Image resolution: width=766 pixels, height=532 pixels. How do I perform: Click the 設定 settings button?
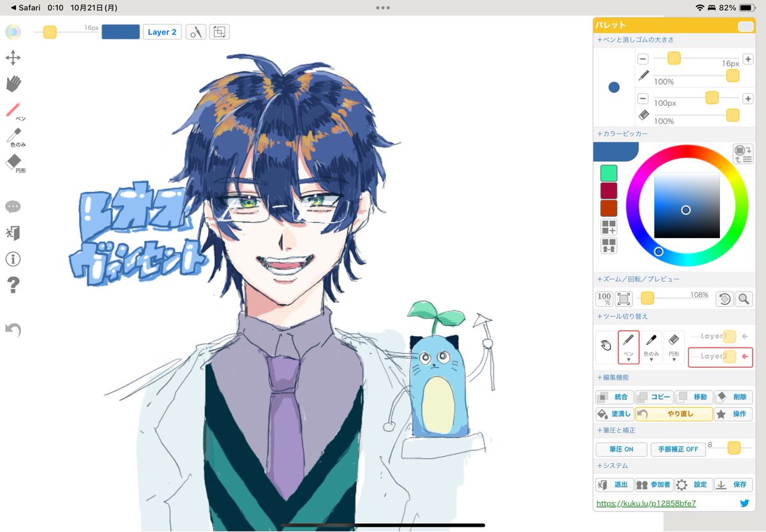[693, 485]
